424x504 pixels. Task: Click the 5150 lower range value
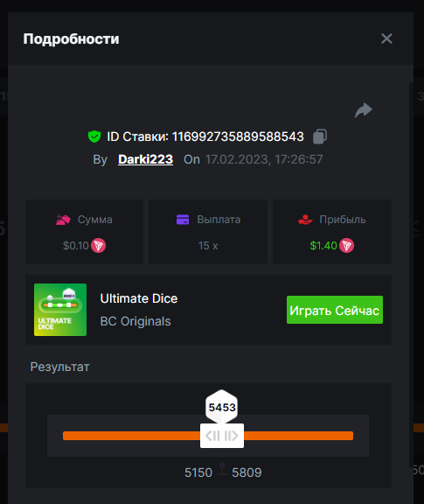198,472
